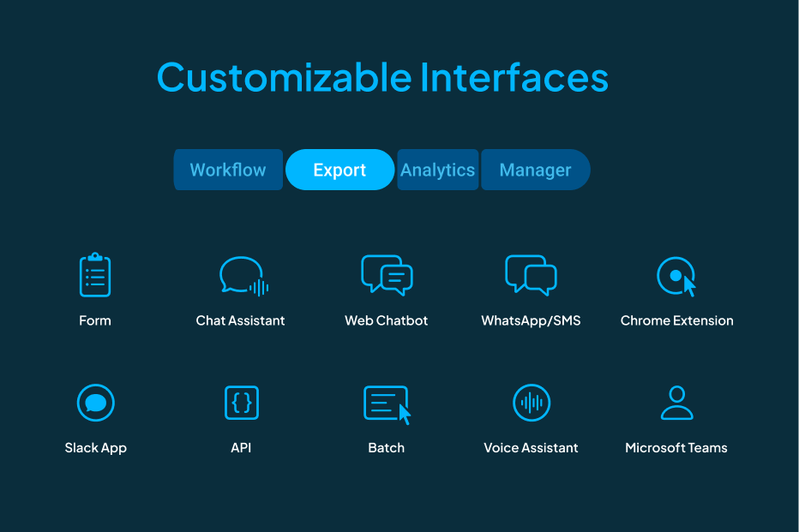Click the "Chrome Extension" text label

pos(676,320)
